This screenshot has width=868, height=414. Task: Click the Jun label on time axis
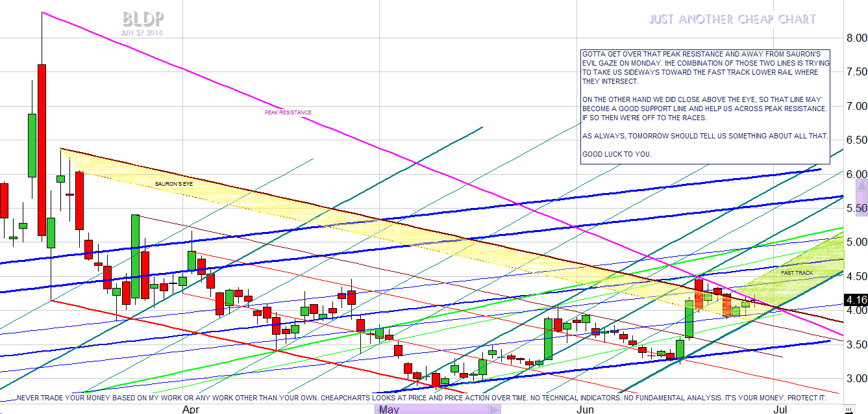point(585,409)
